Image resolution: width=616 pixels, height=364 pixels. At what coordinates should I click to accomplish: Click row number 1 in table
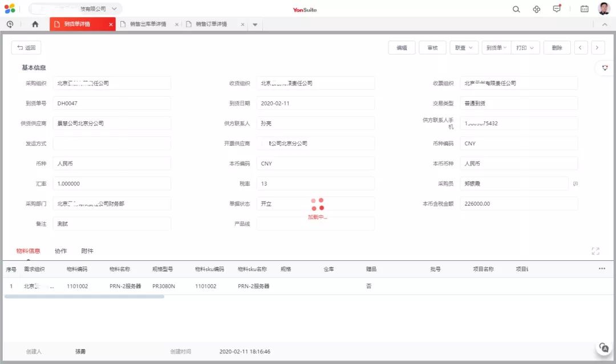pos(11,287)
